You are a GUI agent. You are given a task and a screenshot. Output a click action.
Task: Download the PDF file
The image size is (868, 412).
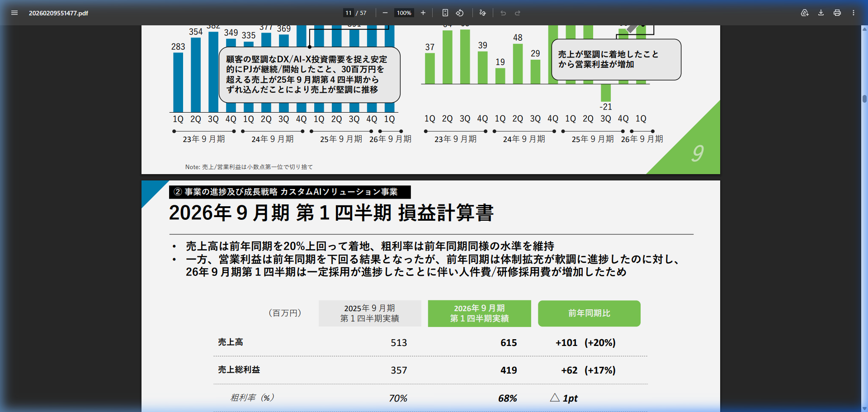point(820,13)
